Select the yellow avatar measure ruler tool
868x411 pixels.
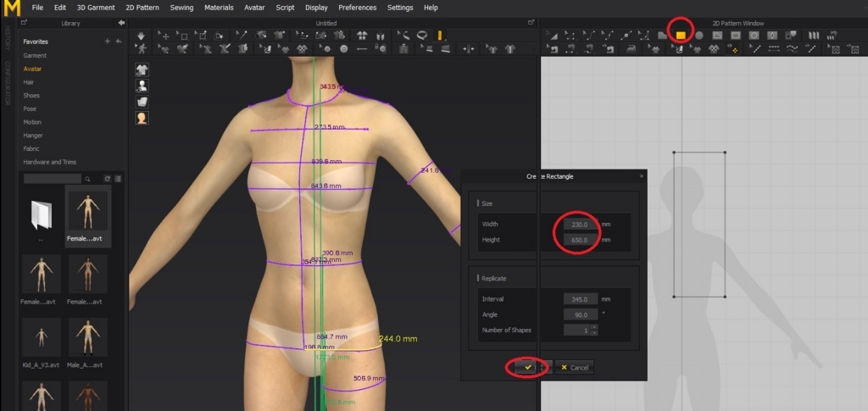pos(440,36)
